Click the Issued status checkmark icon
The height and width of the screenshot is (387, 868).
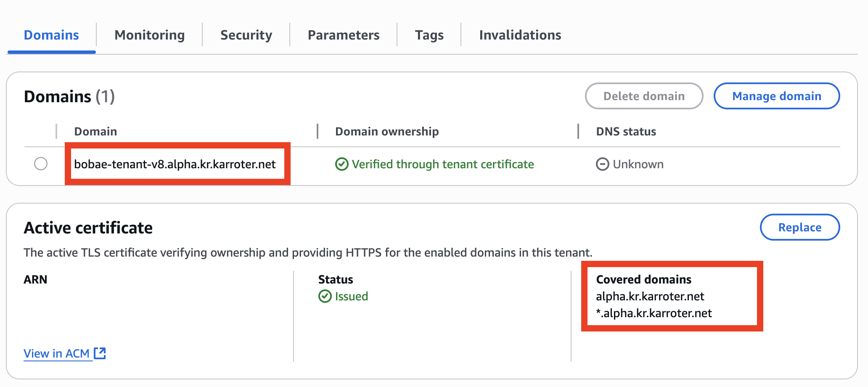tap(325, 296)
